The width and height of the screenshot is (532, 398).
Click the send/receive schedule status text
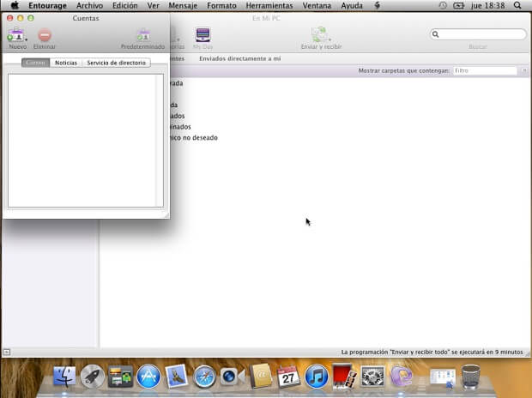coord(432,353)
